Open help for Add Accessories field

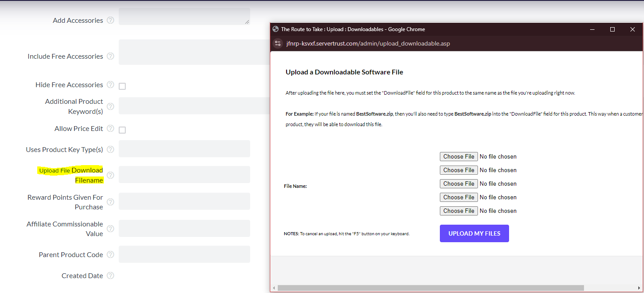110,20
